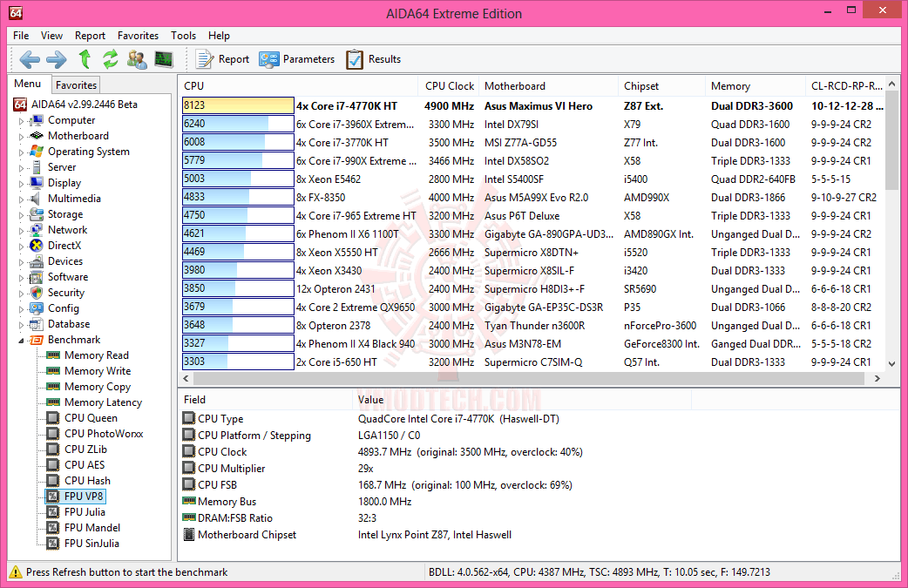Click the warning icon in status bar
Image resolution: width=908 pixels, height=588 pixels.
[16, 571]
